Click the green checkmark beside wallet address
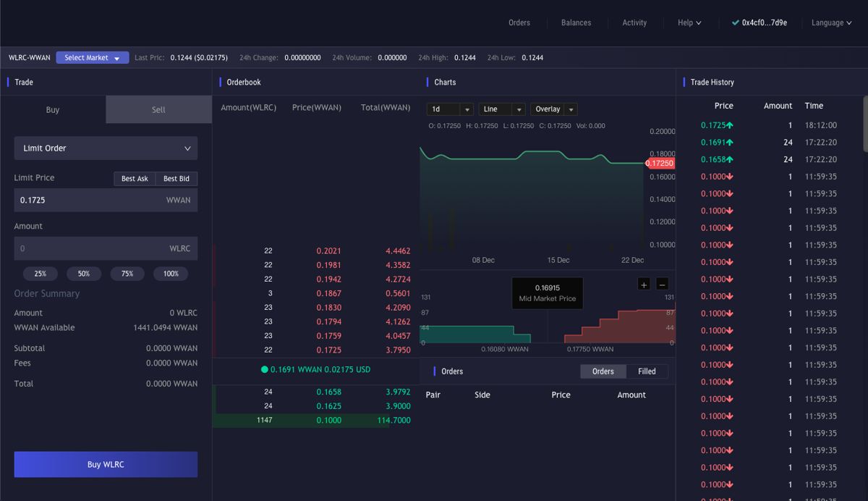Image resolution: width=868 pixels, height=501 pixels. coord(735,23)
